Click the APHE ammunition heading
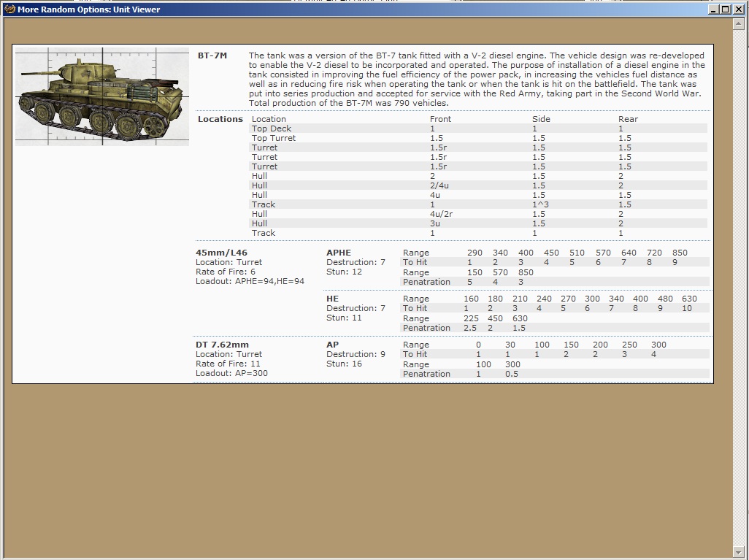Viewport: 749px width, 560px height. click(339, 253)
